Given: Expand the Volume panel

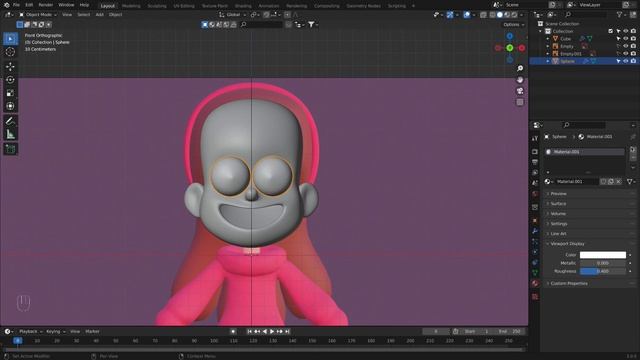Looking at the screenshot, I should (x=590, y=214).
